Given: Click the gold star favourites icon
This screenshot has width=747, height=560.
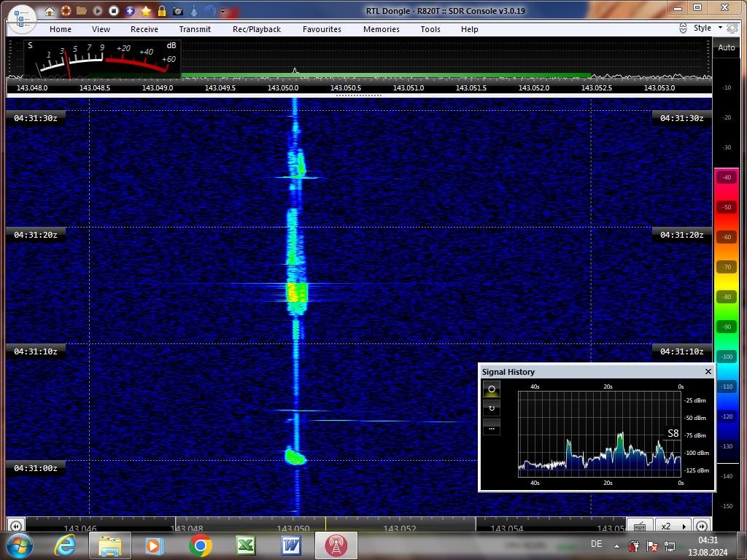Looking at the screenshot, I should click(x=146, y=10).
